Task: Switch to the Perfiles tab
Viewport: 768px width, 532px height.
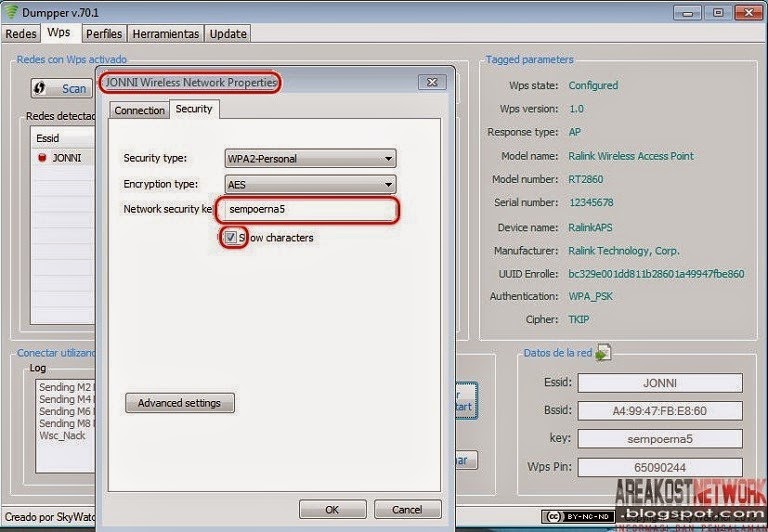Action: coord(104,34)
